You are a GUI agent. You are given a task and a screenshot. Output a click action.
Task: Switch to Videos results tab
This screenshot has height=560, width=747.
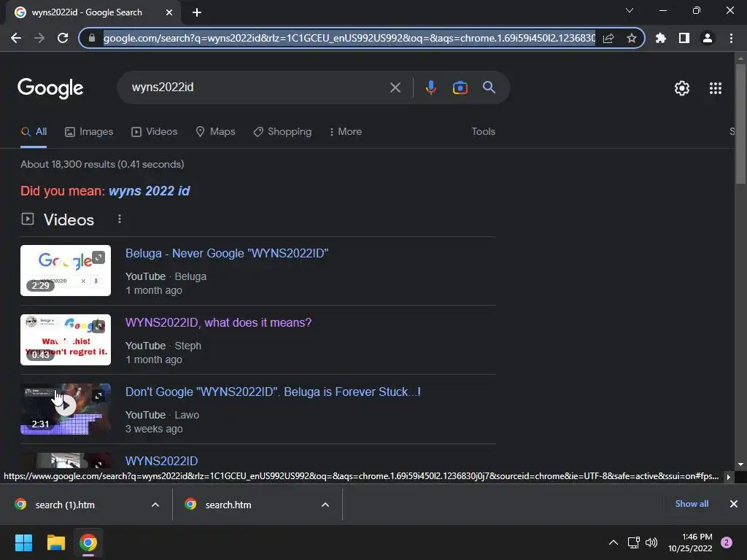tap(155, 132)
